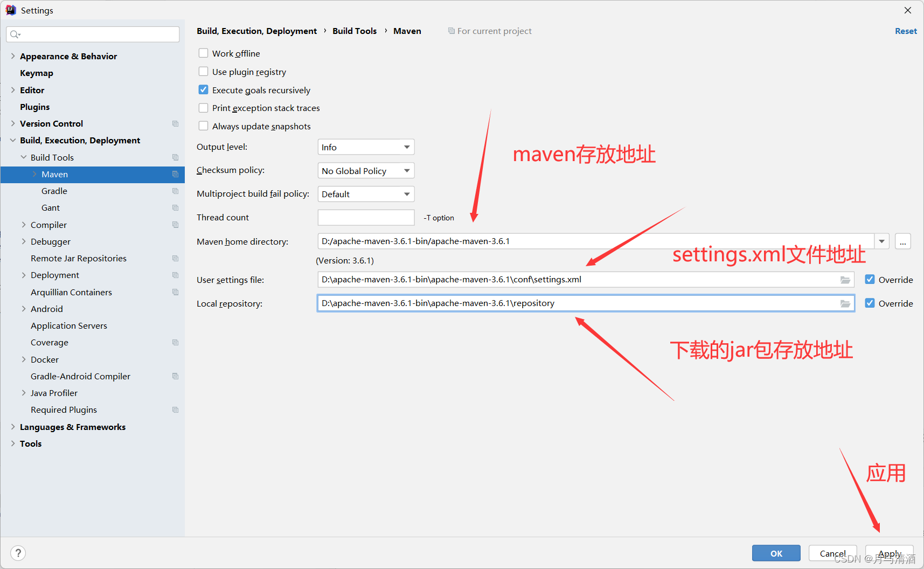The image size is (924, 569).
Task: Click Cancel button
Action: (x=833, y=553)
